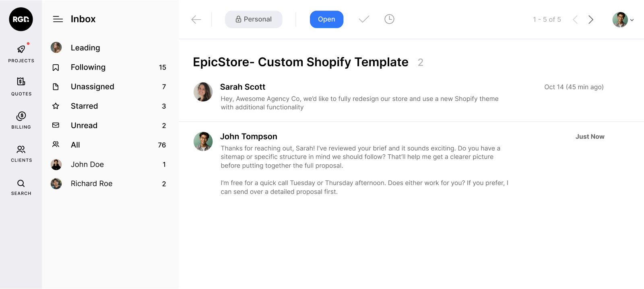
Task: Toggle the hamburger menu beside Inbox
Action: click(x=58, y=19)
